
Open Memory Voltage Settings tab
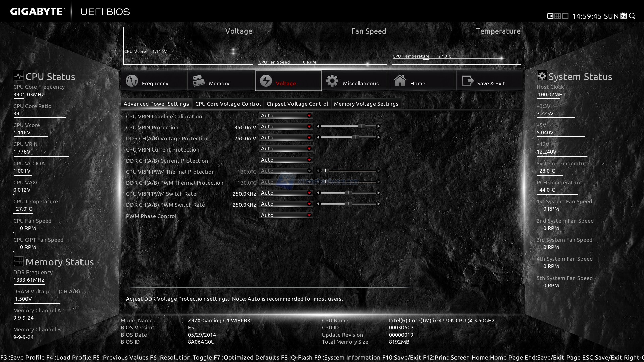pos(366,104)
